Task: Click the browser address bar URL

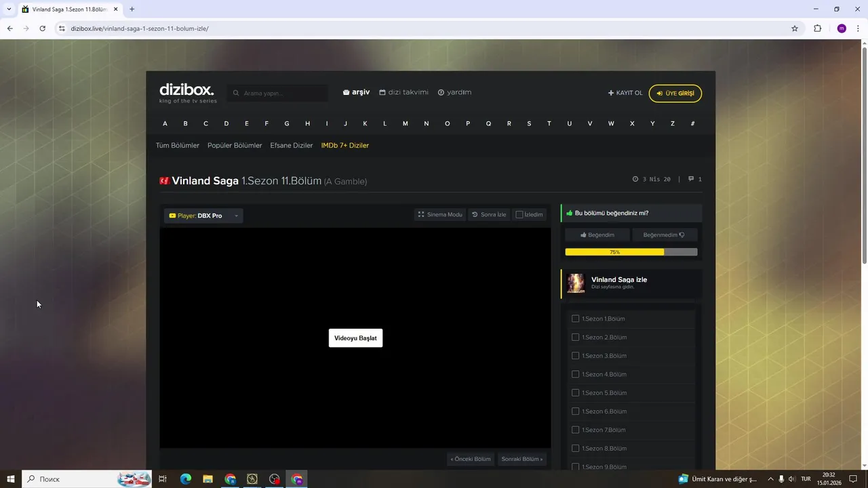Action: [x=139, y=28]
